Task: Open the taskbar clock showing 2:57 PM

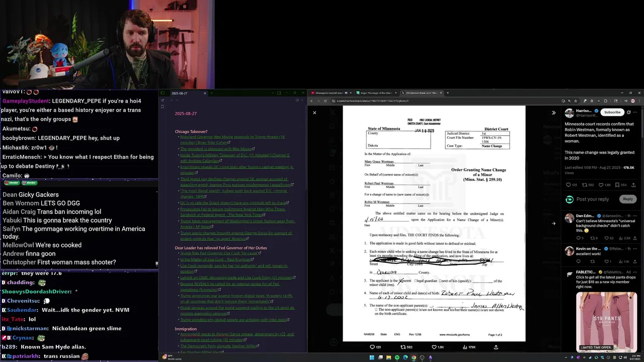Action: coord(634,357)
